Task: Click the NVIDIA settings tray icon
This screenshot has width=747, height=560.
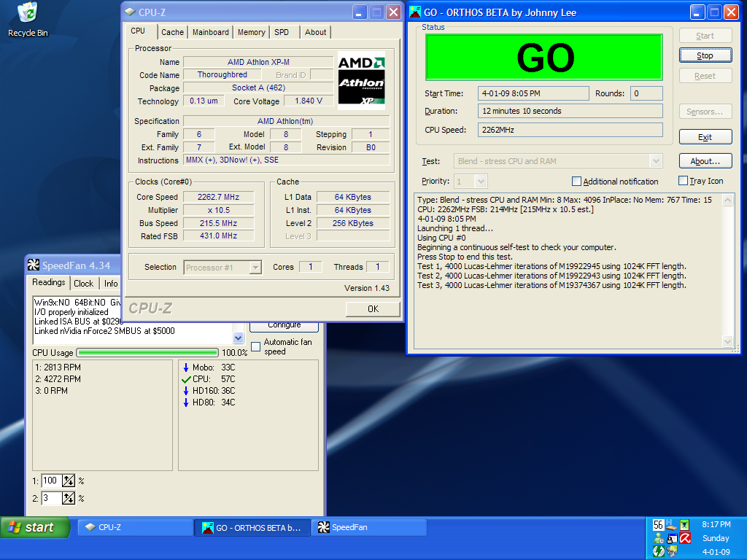Action: [x=672, y=551]
